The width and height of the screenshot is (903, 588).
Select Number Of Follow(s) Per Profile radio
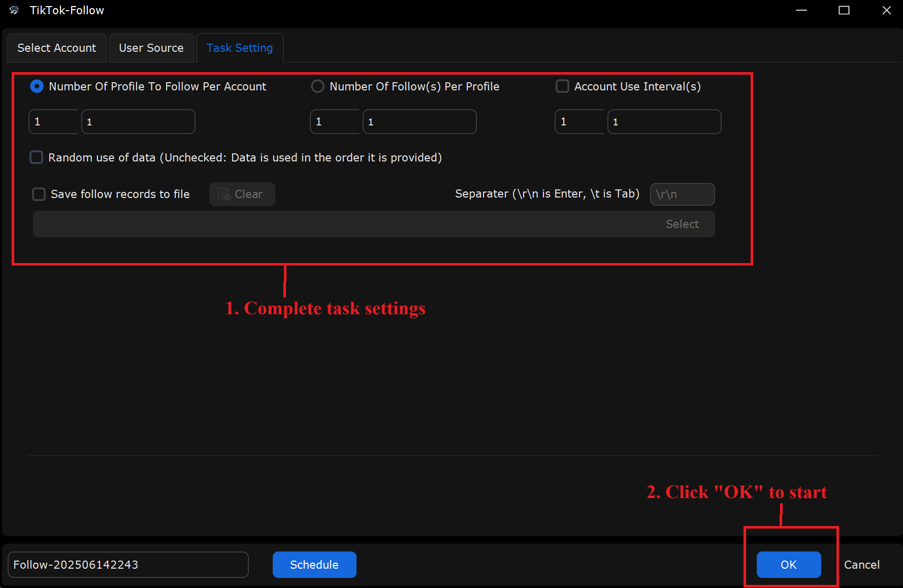[x=318, y=86]
